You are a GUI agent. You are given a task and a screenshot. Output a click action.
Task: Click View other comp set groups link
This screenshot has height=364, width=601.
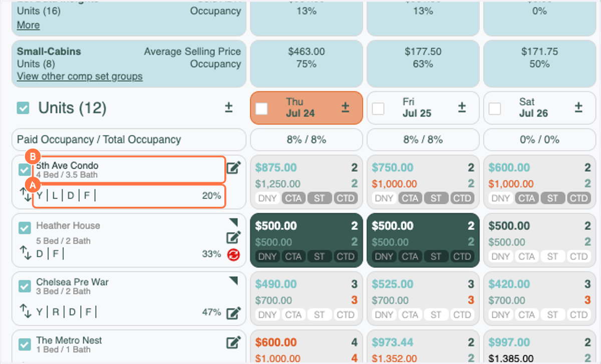80,77
